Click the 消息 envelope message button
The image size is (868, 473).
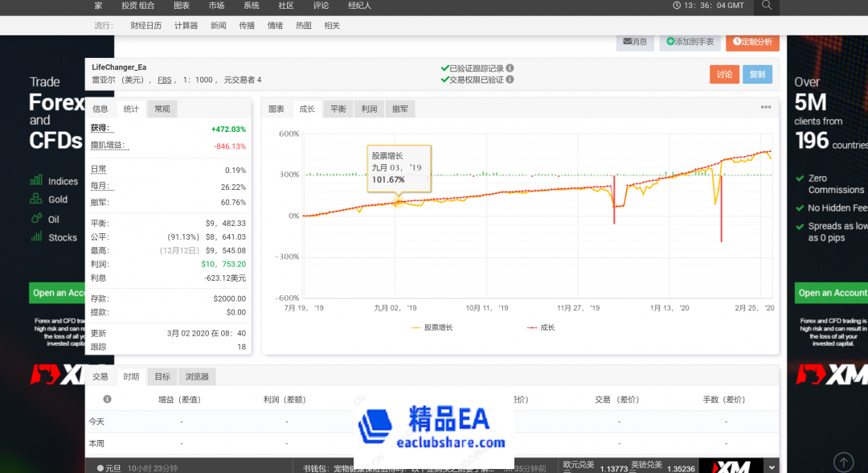pos(634,42)
